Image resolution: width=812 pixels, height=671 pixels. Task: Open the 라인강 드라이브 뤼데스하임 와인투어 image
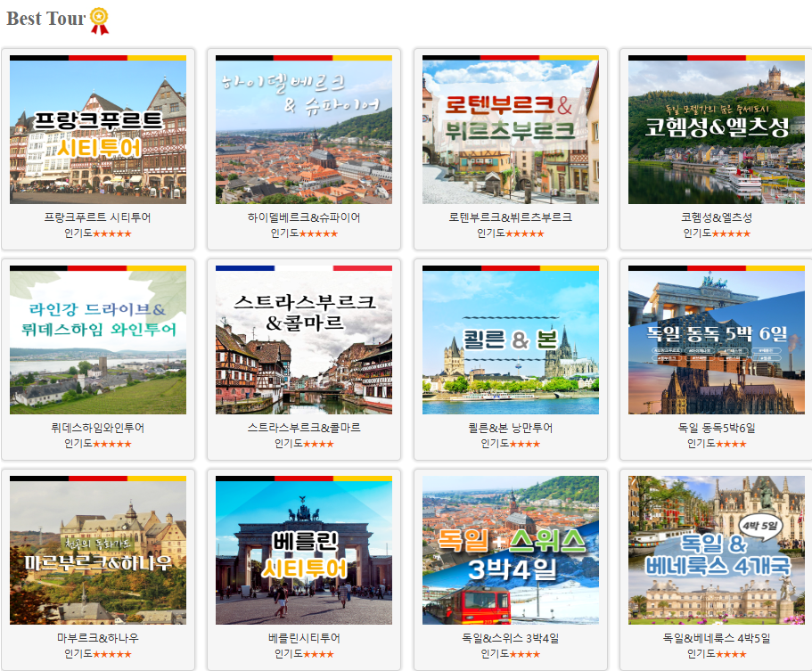click(98, 340)
